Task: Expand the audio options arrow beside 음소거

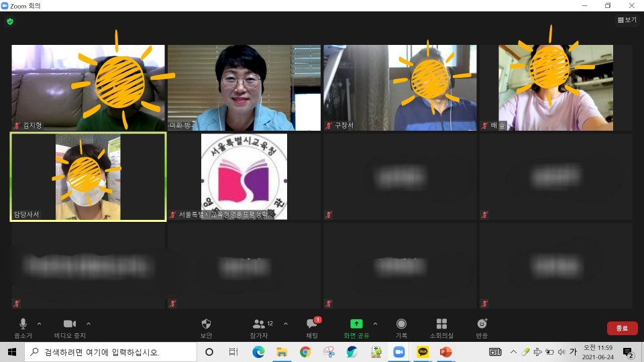Action: tap(39, 323)
